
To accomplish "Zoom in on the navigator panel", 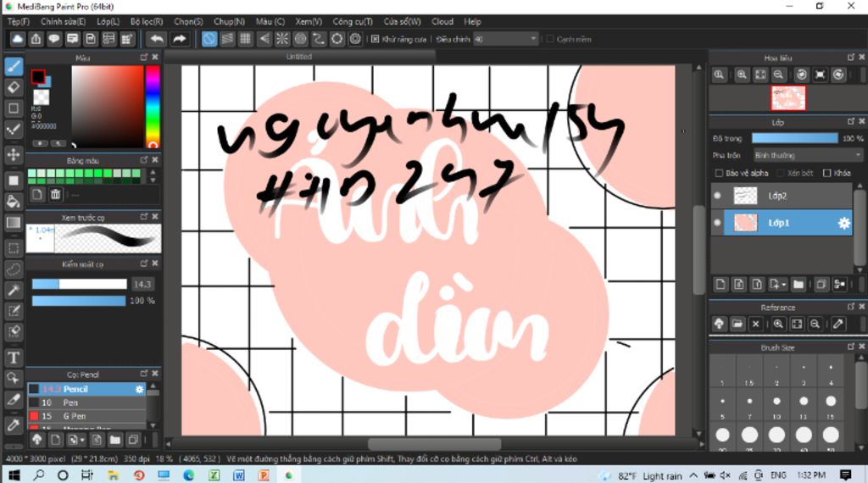I will 742,75.
